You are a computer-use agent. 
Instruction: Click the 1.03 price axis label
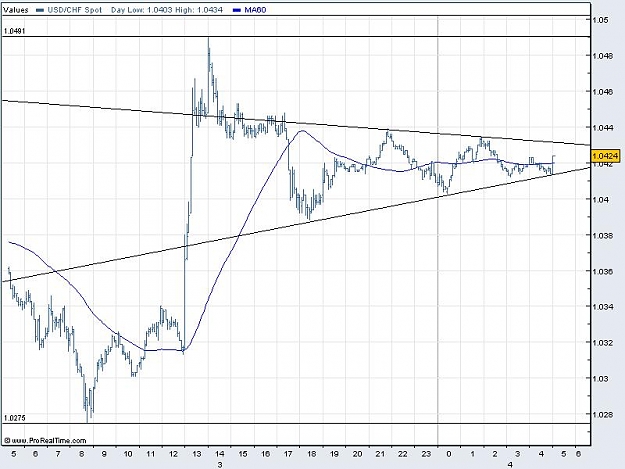click(600, 379)
